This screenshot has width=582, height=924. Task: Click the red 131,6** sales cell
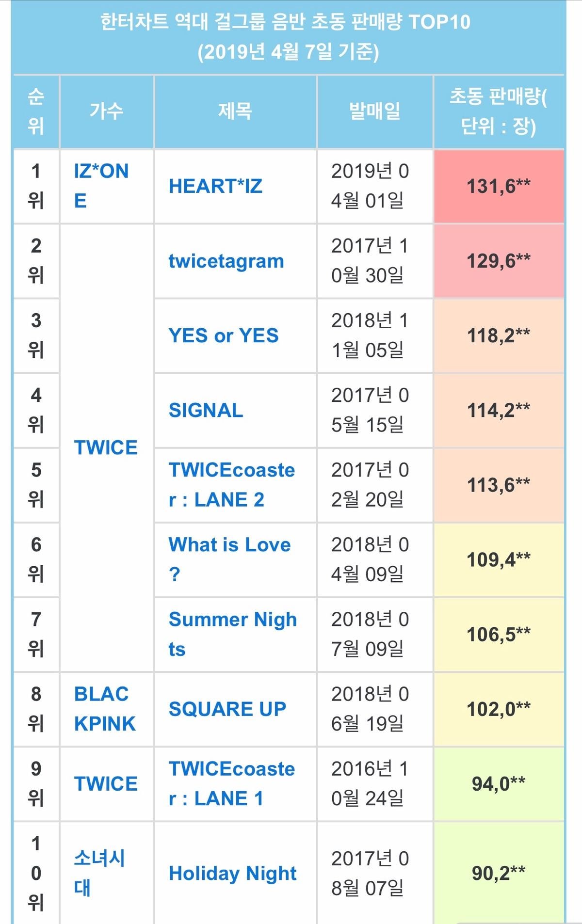[499, 186]
